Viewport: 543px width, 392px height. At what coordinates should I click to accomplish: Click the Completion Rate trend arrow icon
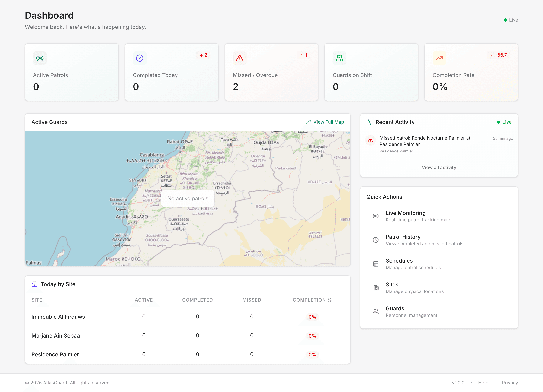pyautogui.click(x=439, y=58)
